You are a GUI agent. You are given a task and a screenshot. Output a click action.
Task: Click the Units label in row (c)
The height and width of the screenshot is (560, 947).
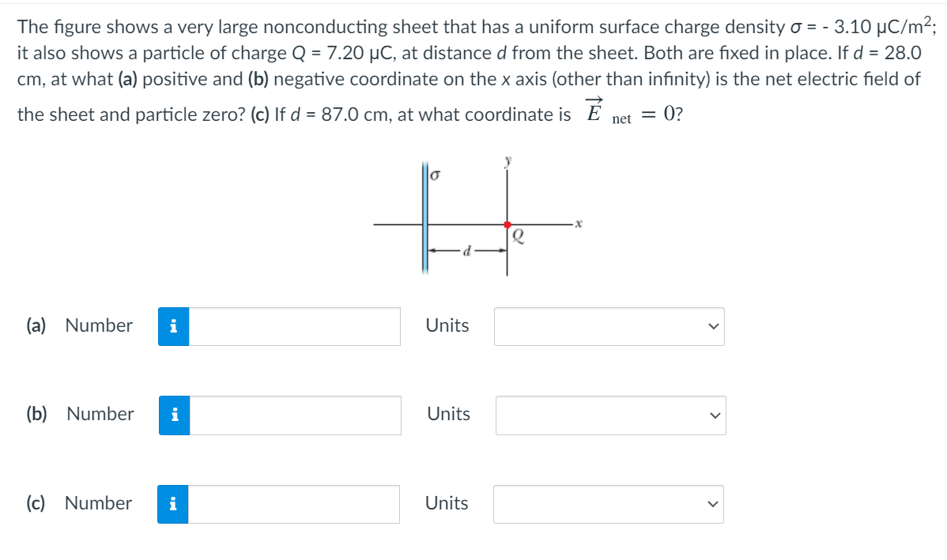446,503
